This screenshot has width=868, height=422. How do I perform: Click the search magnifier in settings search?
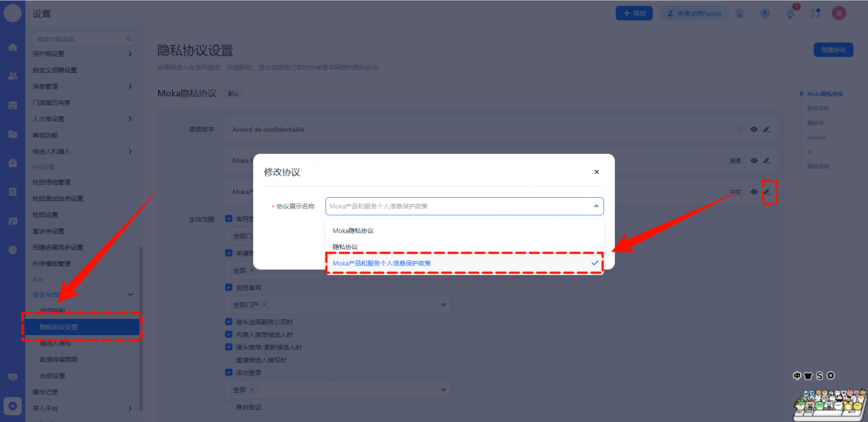pos(129,39)
